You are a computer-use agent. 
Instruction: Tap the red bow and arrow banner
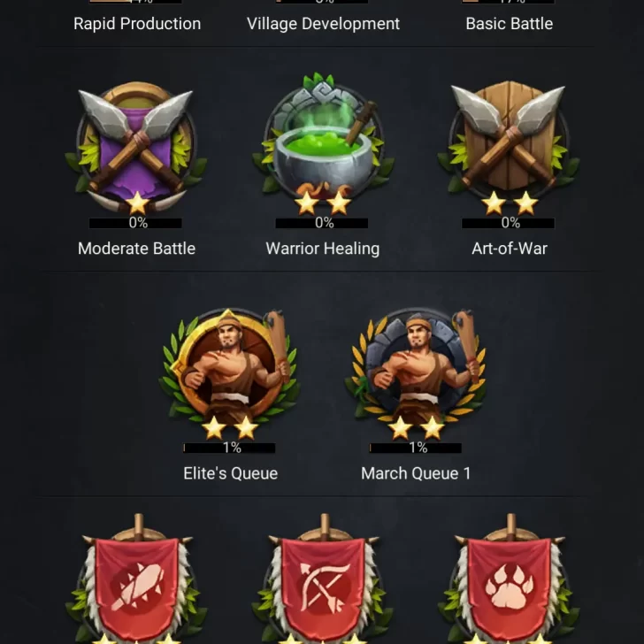pos(323,579)
